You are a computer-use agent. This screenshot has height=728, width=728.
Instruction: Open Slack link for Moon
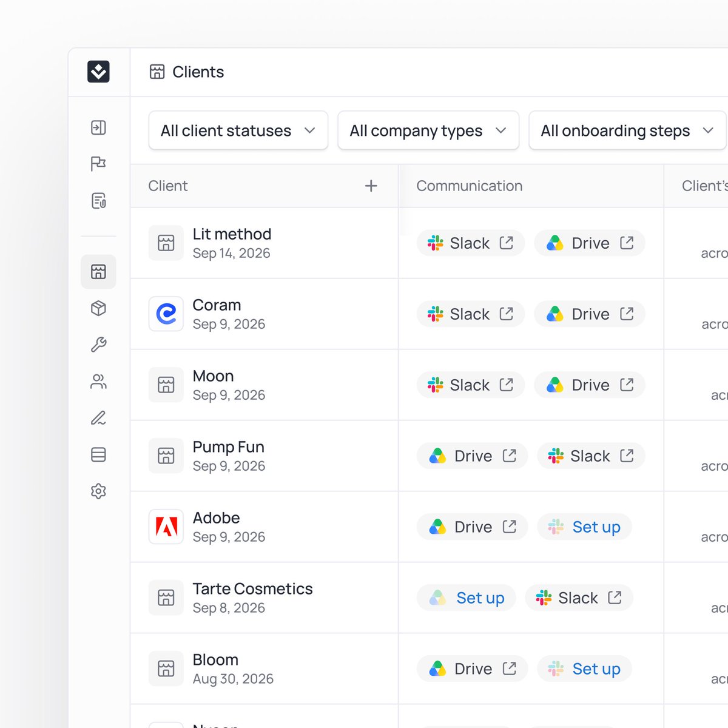click(x=471, y=385)
